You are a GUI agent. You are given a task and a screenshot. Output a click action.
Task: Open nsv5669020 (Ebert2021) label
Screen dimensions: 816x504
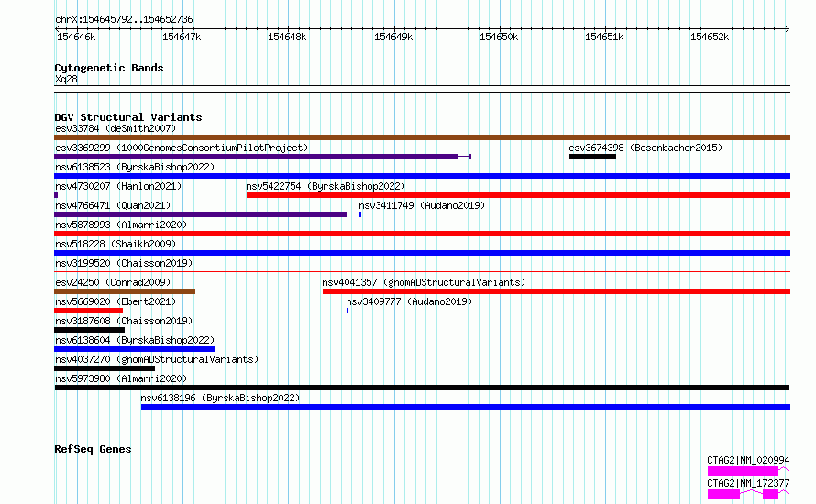click(x=116, y=301)
